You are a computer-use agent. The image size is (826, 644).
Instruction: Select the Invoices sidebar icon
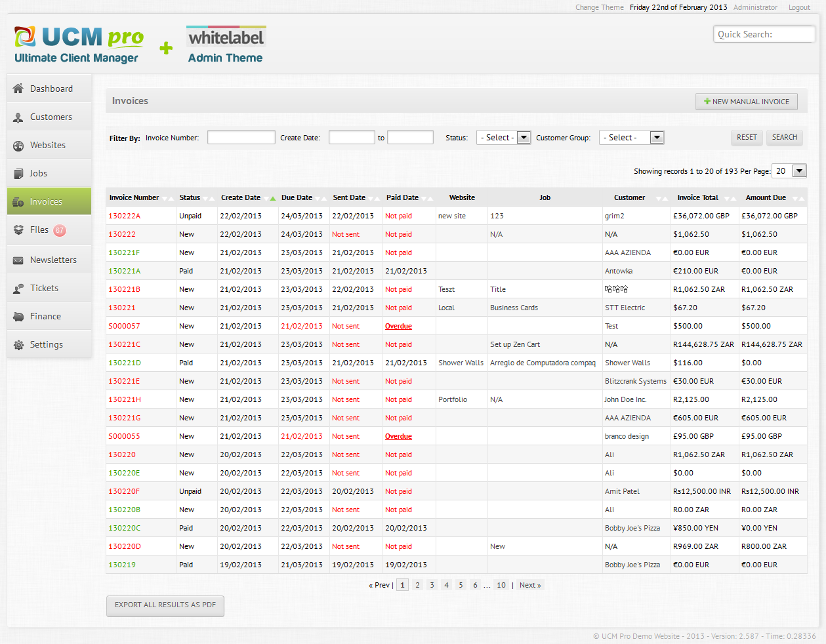pos(18,202)
